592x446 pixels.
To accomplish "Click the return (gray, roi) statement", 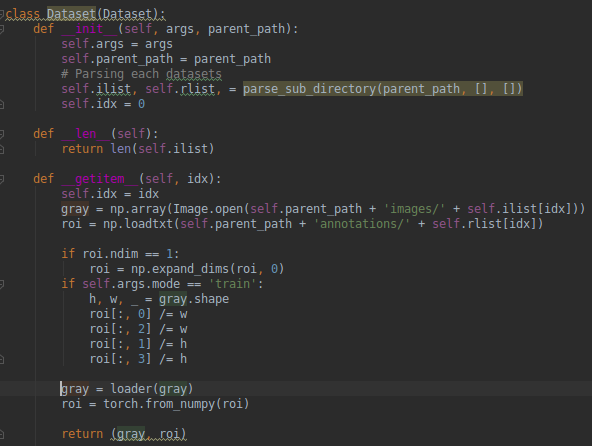I will click(124, 434).
